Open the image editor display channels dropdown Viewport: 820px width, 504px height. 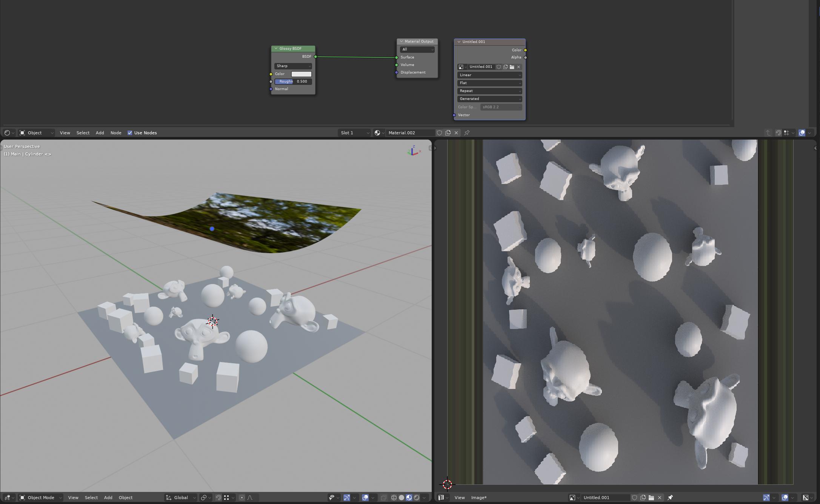click(808, 498)
